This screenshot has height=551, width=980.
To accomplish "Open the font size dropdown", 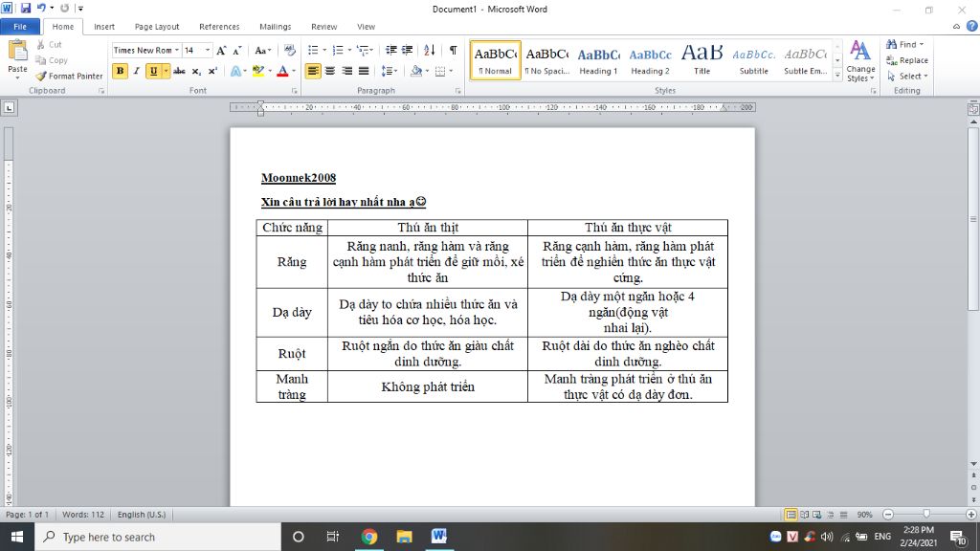I will [x=208, y=50].
